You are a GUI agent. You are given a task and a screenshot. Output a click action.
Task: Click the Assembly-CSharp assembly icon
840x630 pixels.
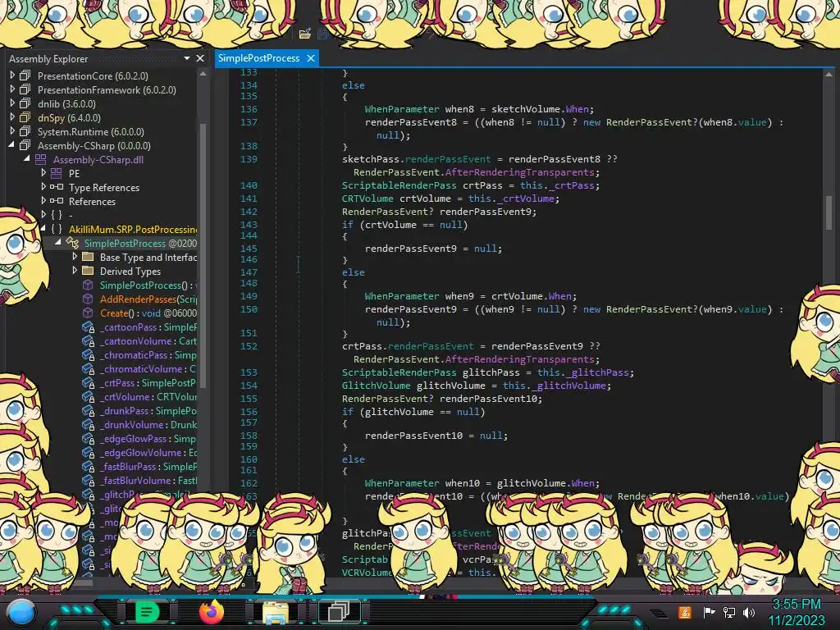[x=25, y=145]
